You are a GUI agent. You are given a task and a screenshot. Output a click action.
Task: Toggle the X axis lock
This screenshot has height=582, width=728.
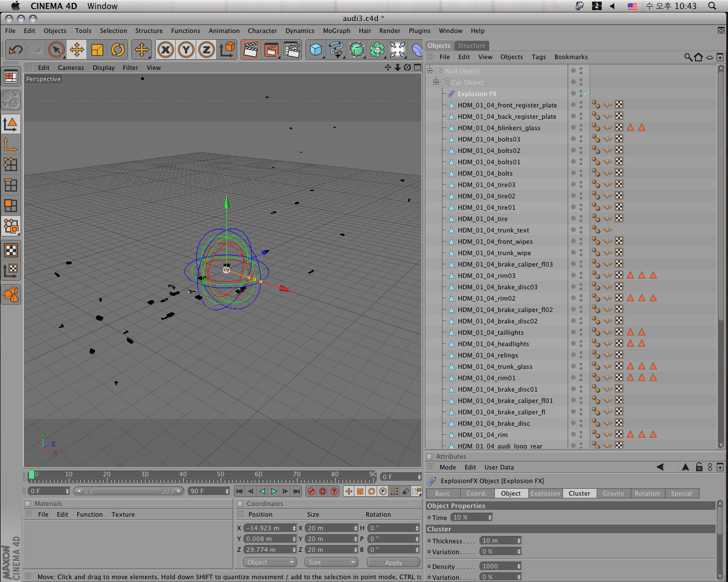click(x=166, y=50)
